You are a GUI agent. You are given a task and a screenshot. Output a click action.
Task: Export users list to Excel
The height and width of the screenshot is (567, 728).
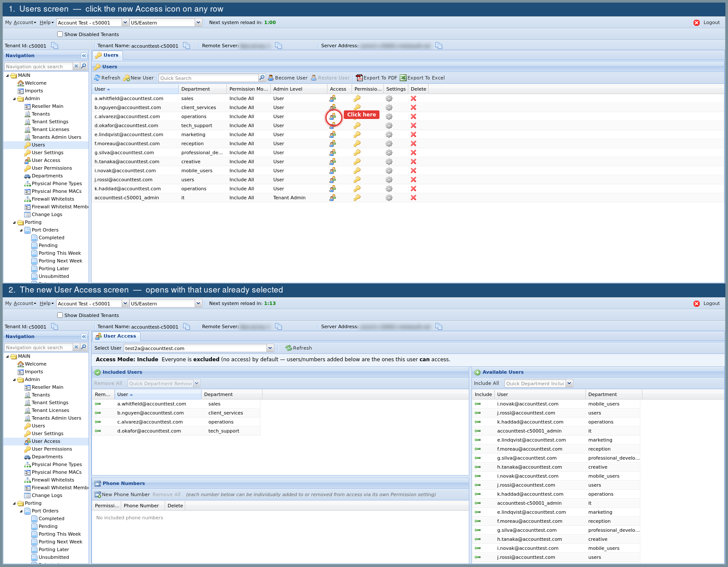tap(422, 78)
